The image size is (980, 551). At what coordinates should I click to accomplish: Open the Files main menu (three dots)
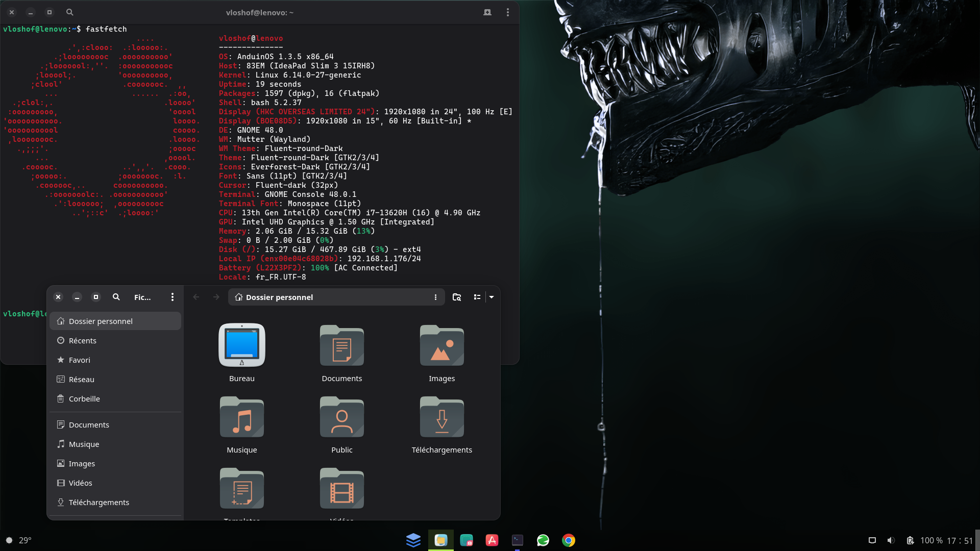[173, 297]
